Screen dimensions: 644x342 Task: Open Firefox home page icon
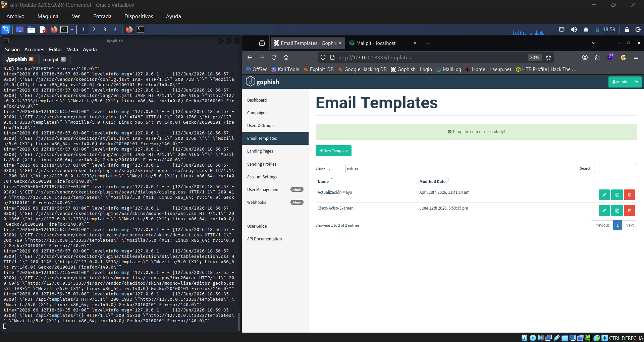point(286,57)
